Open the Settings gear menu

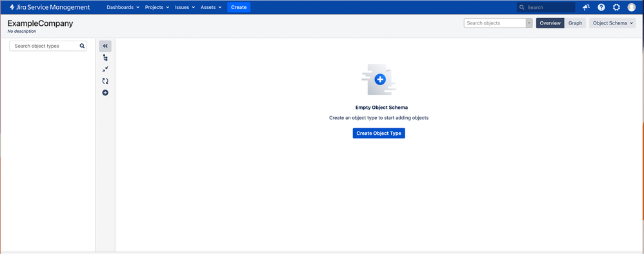[616, 7]
